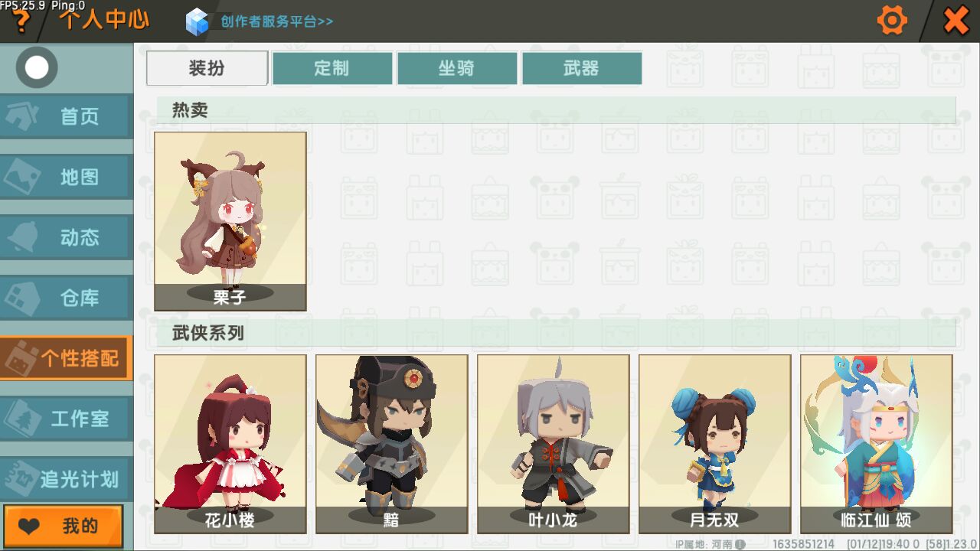Switch to the 定制 tab

click(332, 68)
